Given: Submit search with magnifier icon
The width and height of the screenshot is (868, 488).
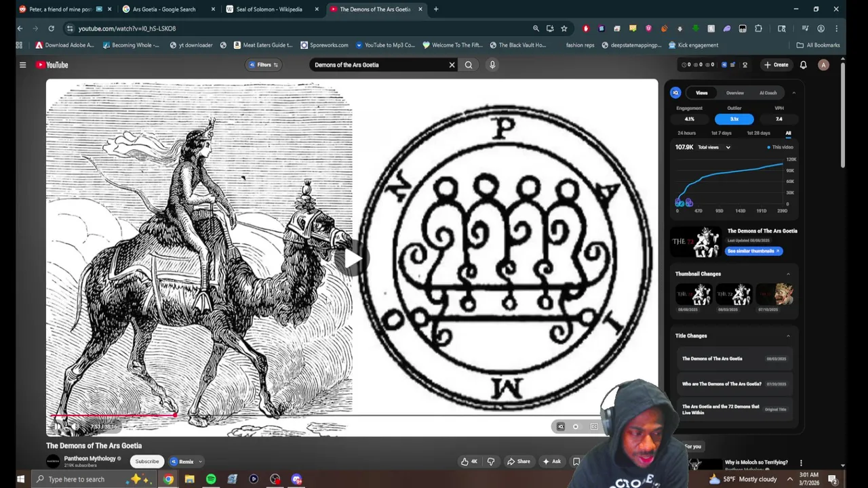Looking at the screenshot, I should point(469,65).
